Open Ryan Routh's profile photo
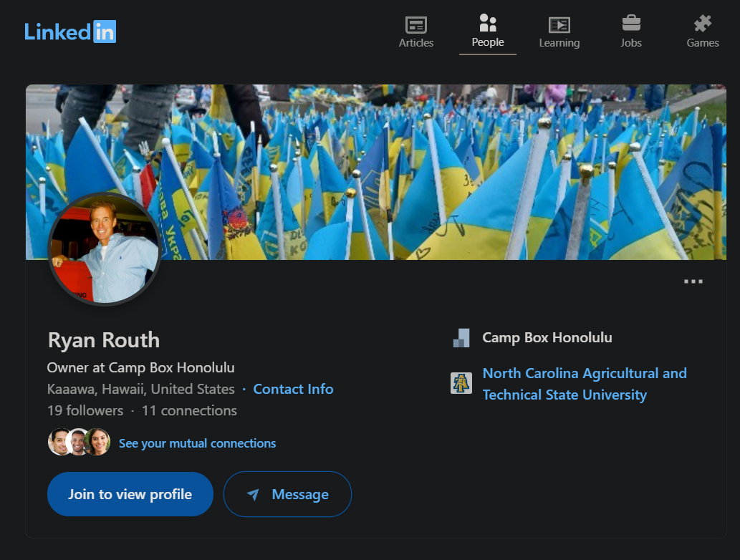740x560 pixels. pyautogui.click(x=105, y=248)
